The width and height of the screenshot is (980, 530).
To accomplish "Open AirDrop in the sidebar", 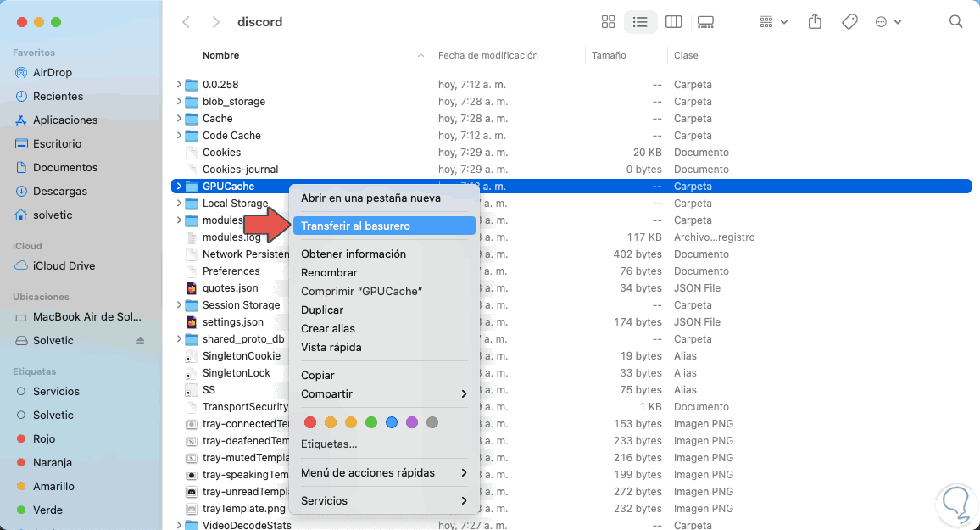I will pyautogui.click(x=53, y=72).
